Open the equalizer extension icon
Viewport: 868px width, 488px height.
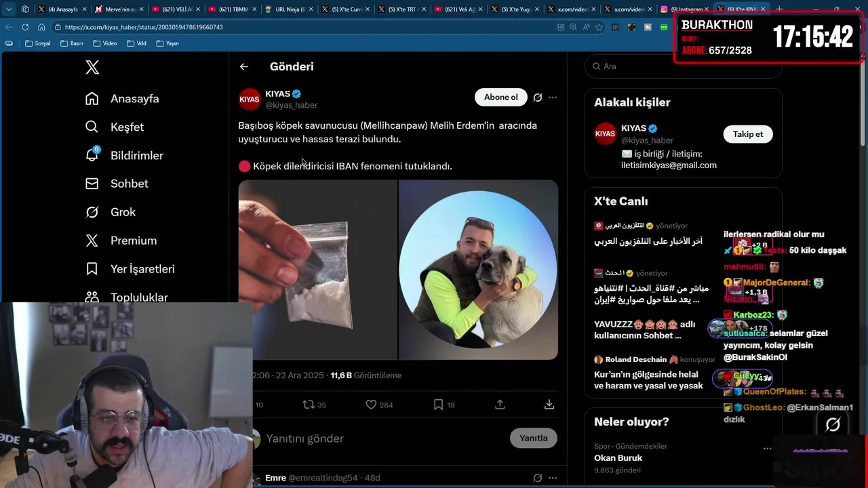615,27
